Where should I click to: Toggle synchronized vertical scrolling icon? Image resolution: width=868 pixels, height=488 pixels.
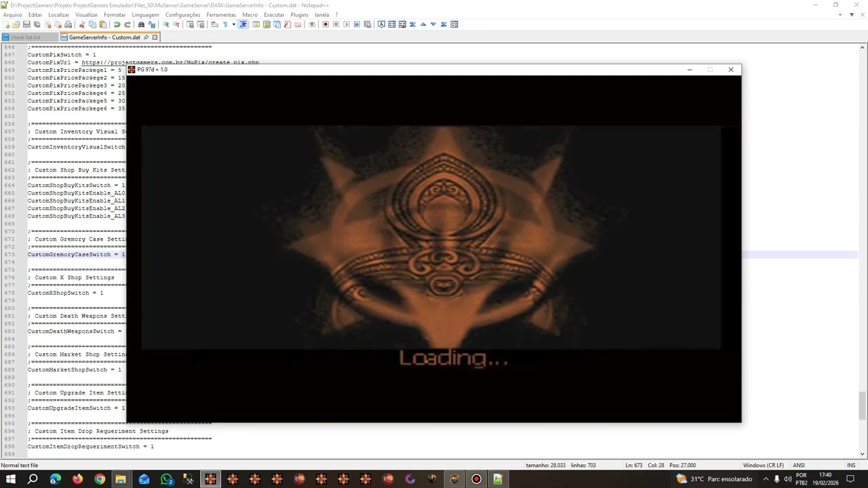(190, 24)
